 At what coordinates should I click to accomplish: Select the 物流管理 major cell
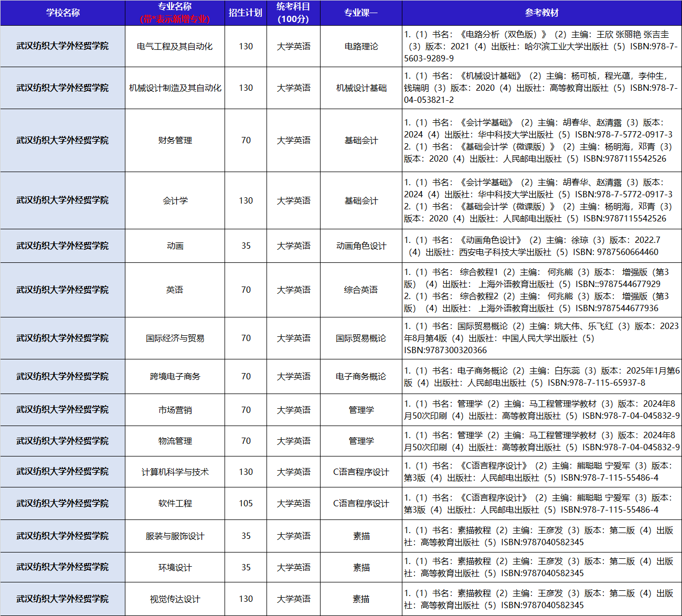(175, 441)
